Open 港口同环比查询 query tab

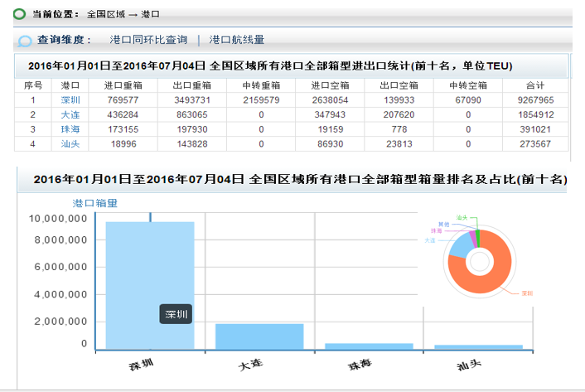[148, 40]
